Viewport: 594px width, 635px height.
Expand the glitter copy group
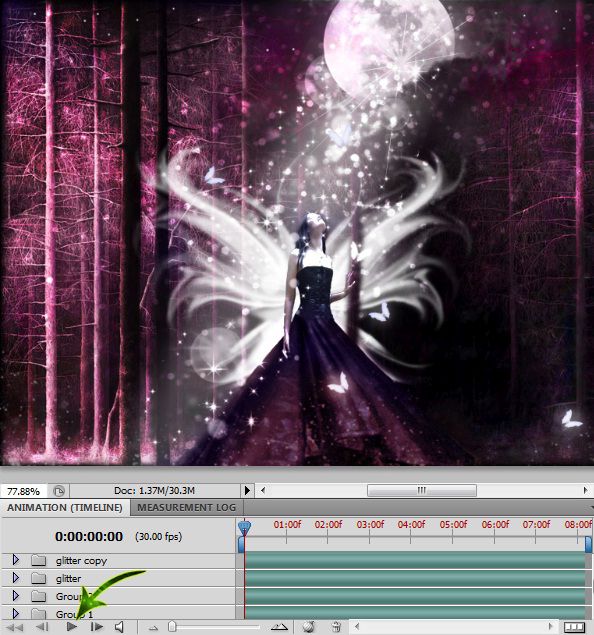[x=15, y=560]
